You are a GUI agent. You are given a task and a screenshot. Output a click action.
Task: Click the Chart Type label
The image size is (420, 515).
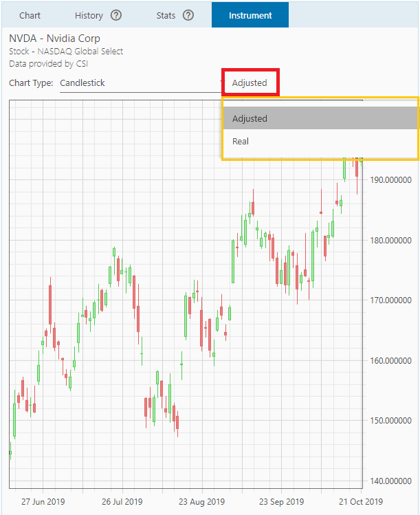pos(31,83)
